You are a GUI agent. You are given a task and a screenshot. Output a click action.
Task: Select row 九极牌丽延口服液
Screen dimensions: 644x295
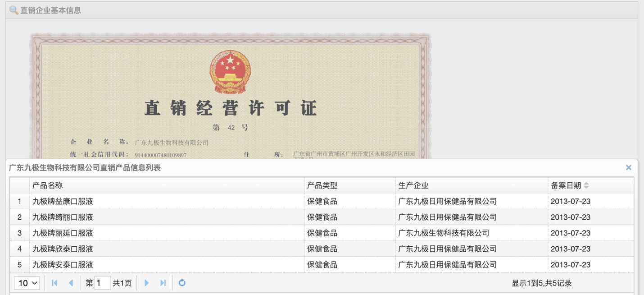click(322, 233)
